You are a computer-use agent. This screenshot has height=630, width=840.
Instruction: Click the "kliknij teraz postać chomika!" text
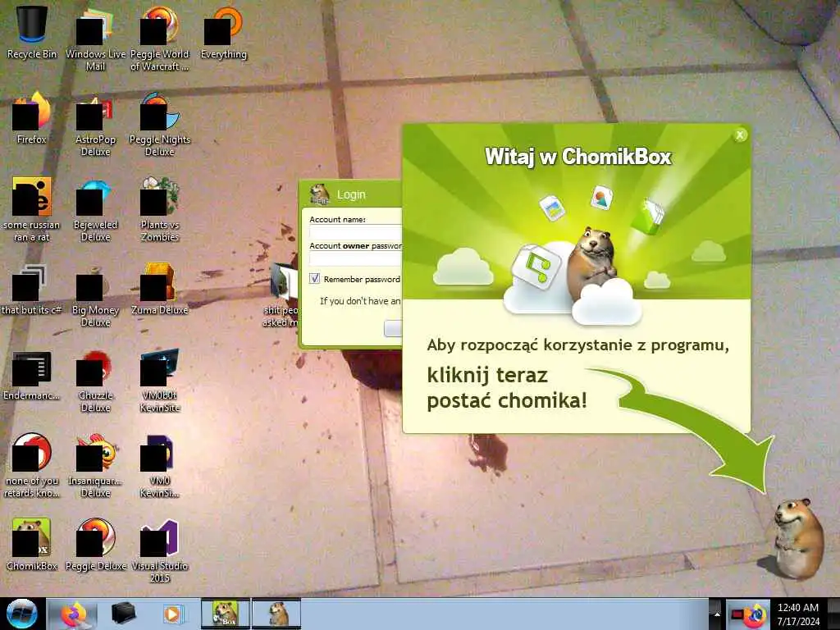tap(506, 387)
